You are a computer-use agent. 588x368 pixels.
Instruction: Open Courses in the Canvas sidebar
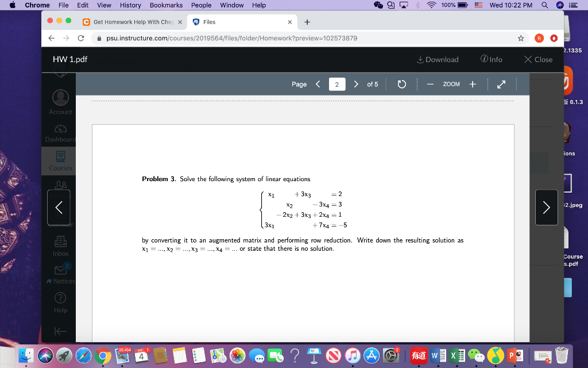60,160
